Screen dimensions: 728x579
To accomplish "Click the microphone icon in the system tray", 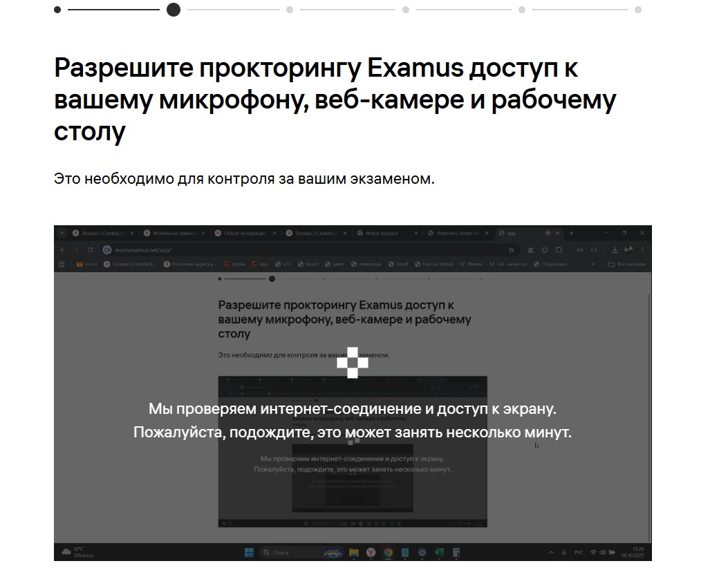I will [x=565, y=553].
